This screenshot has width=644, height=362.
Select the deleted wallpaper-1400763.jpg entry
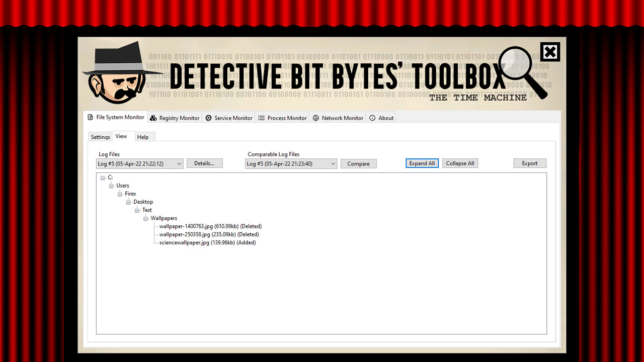tap(210, 226)
